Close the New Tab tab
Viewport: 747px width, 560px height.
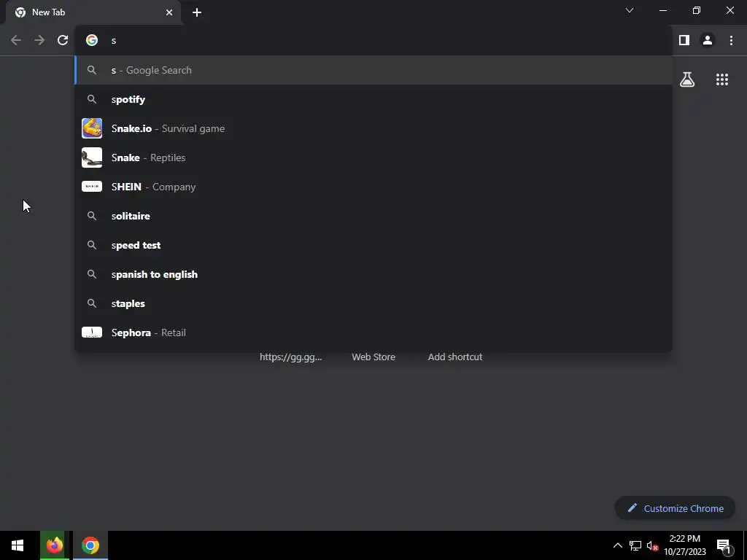[169, 12]
